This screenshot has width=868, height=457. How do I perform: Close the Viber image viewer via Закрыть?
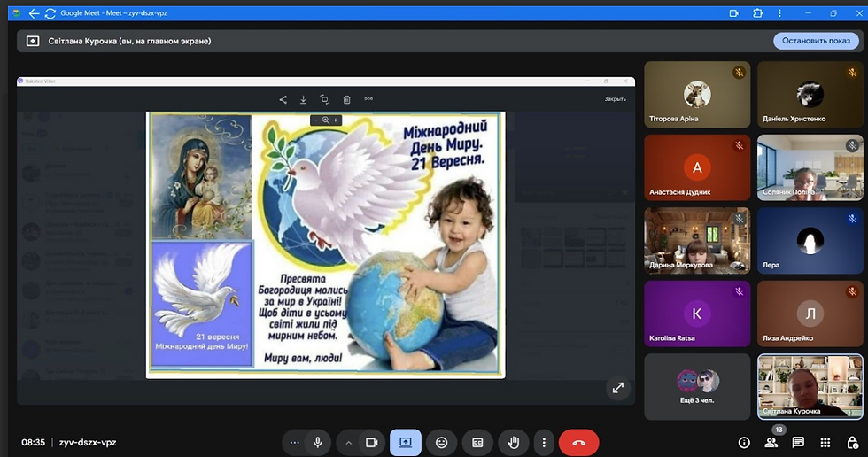(x=615, y=99)
